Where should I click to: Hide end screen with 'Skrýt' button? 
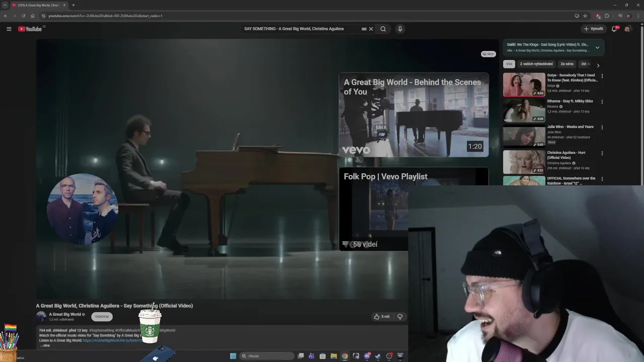(x=488, y=54)
